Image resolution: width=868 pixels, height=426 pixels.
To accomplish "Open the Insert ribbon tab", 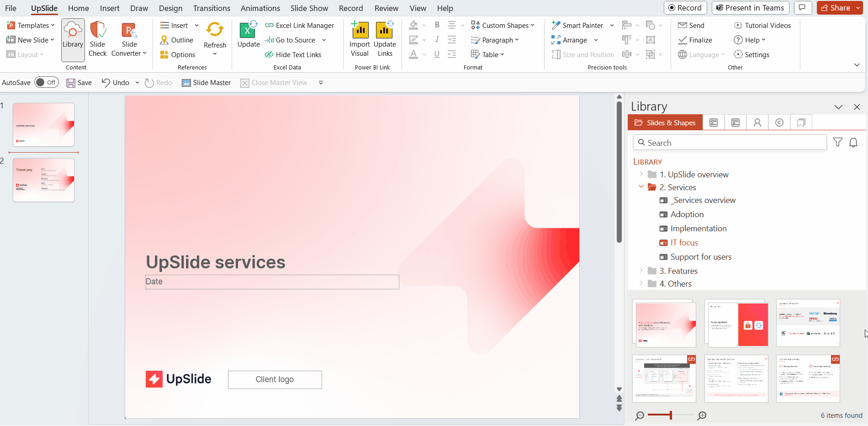I will (110, 8).
